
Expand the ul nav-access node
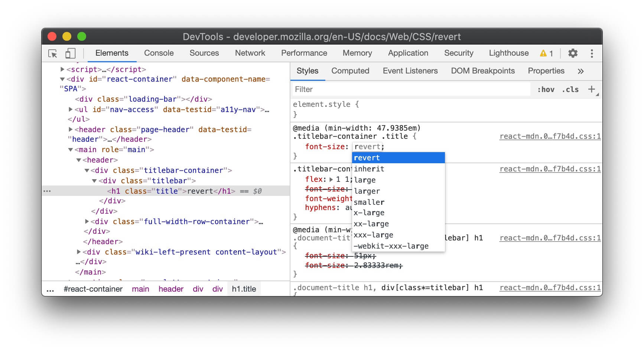tap(71, 109)
